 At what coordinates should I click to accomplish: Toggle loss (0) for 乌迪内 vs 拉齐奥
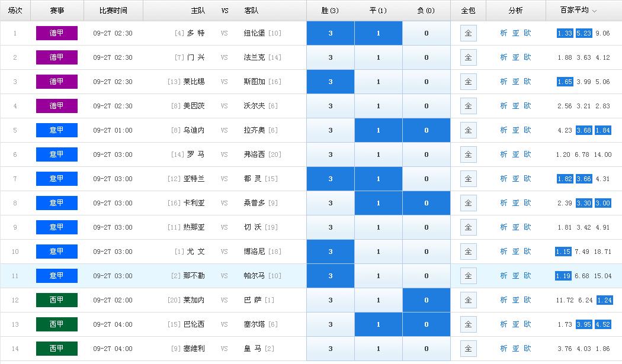coord(427,130)
